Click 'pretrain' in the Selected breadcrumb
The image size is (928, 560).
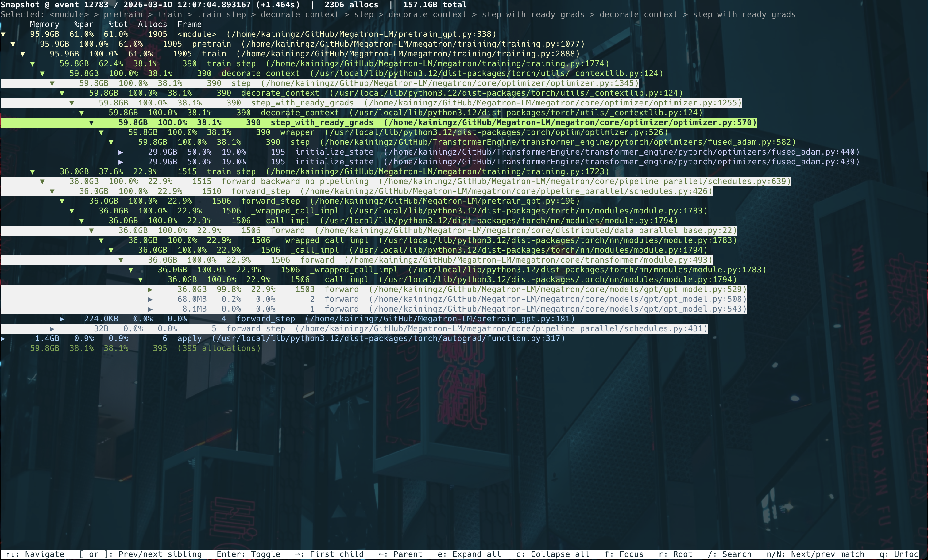[123, 15]
